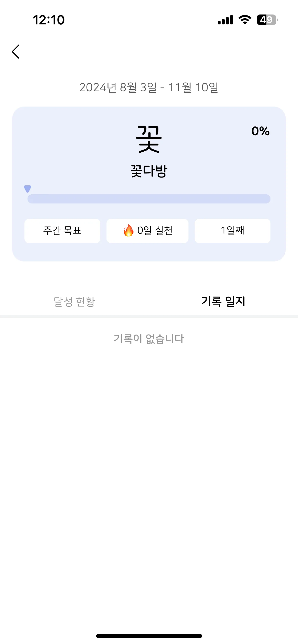Tap the 0일 실천 button

pos(147,231)
